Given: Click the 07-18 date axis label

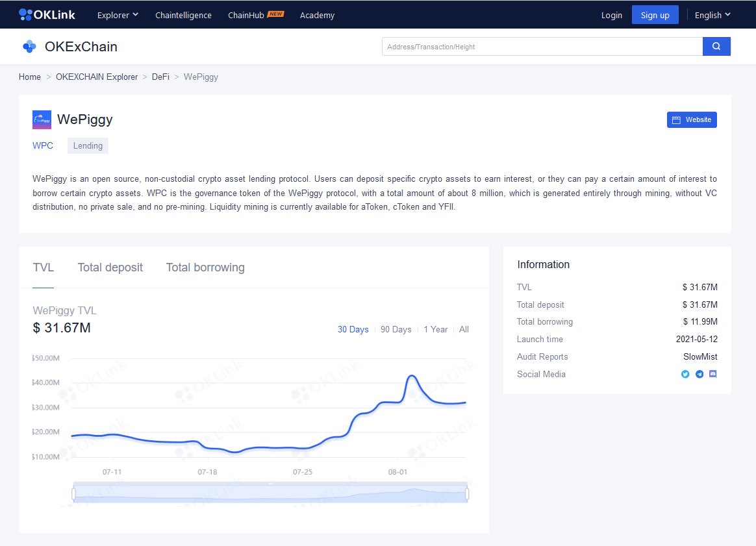Looking at the screenshot, I should (x=207, y=472).
